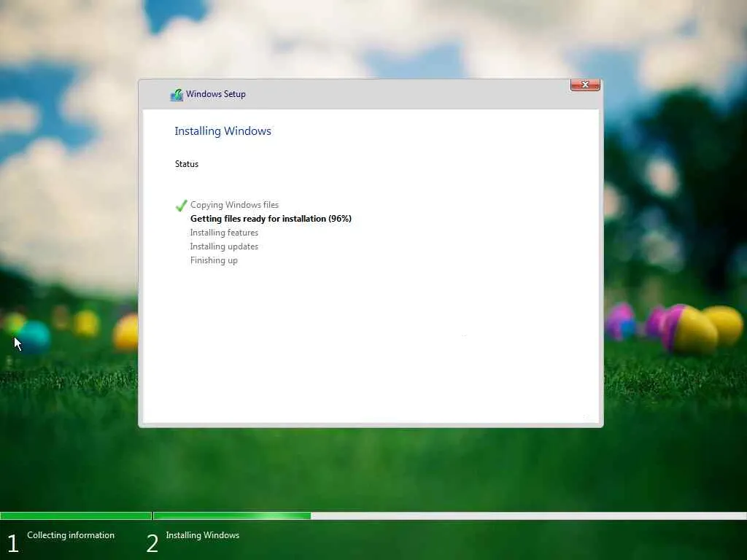Select the 'Windows Setup' title text

click(x=216, y=94)
